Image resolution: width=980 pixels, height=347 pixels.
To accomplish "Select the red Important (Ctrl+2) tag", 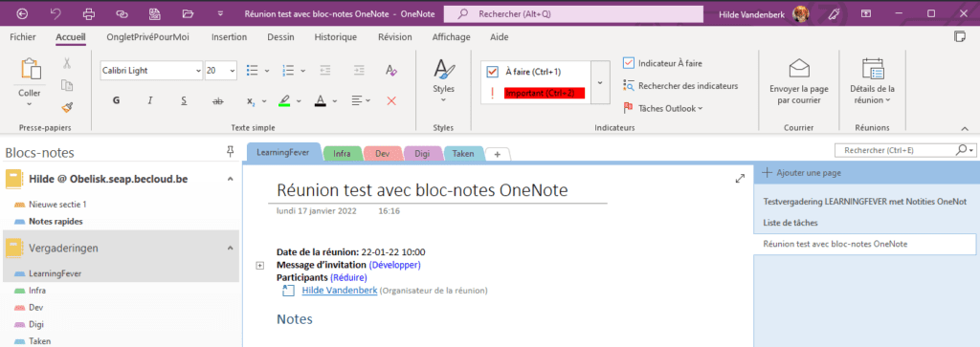I will [x=545, y=94].
